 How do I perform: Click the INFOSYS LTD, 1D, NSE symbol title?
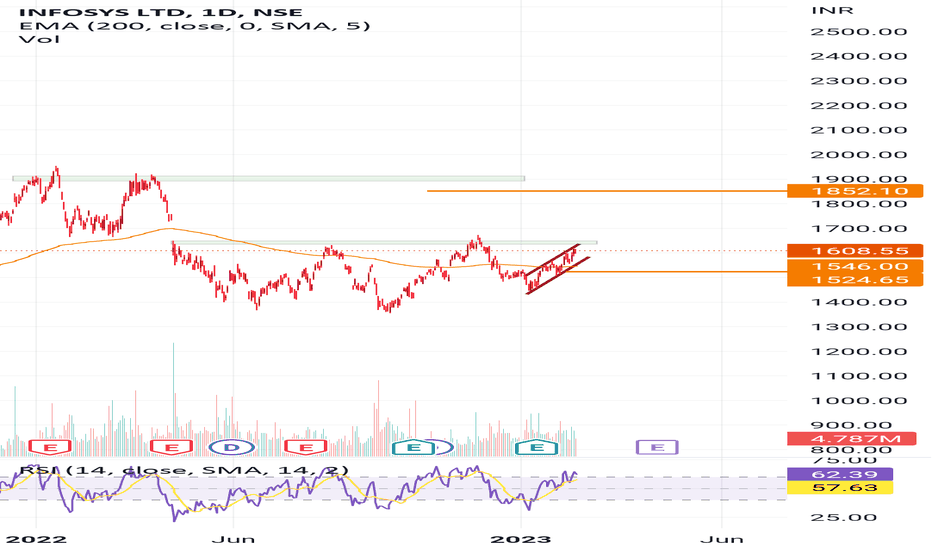point(160,12)
